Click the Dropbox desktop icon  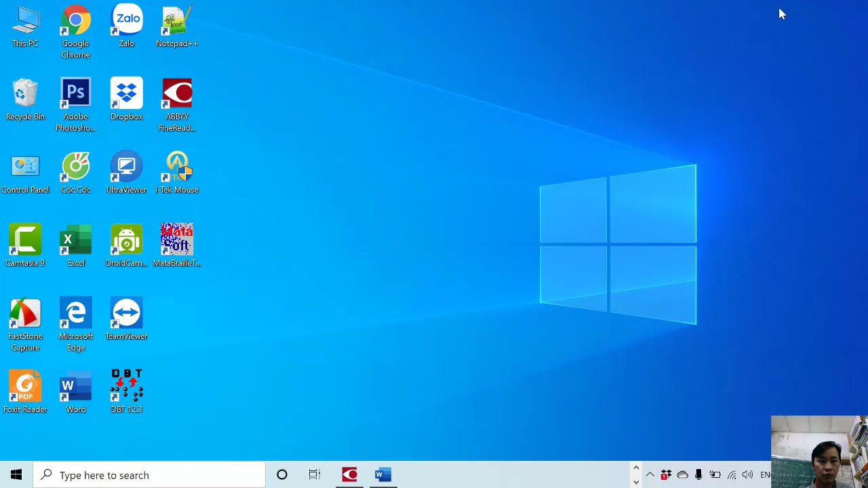coord(126,100)
